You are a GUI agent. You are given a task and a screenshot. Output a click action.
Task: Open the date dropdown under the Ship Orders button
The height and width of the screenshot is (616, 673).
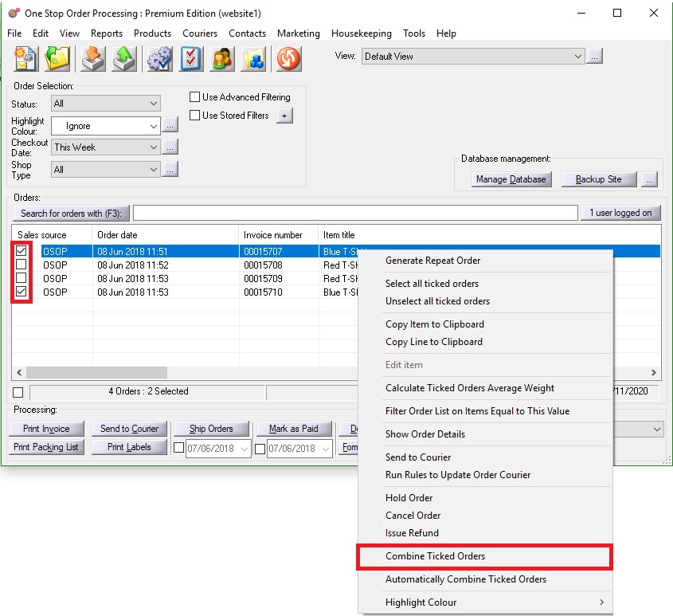(245, 449)
